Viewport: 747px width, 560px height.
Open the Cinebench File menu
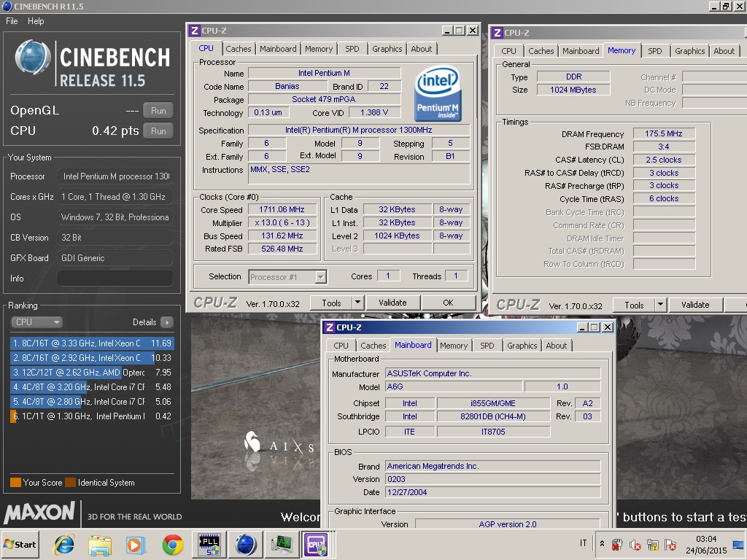pos(12,21)
